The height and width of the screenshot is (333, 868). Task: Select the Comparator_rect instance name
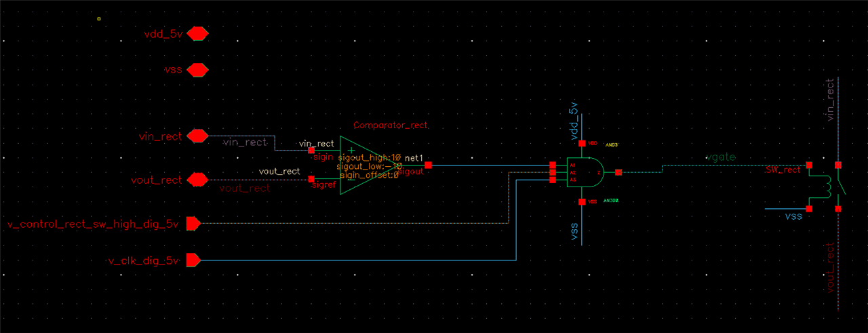[391, 126]
